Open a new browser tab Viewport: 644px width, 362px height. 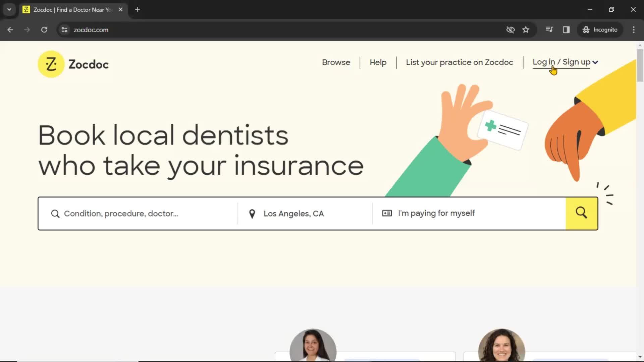(138, 10)
